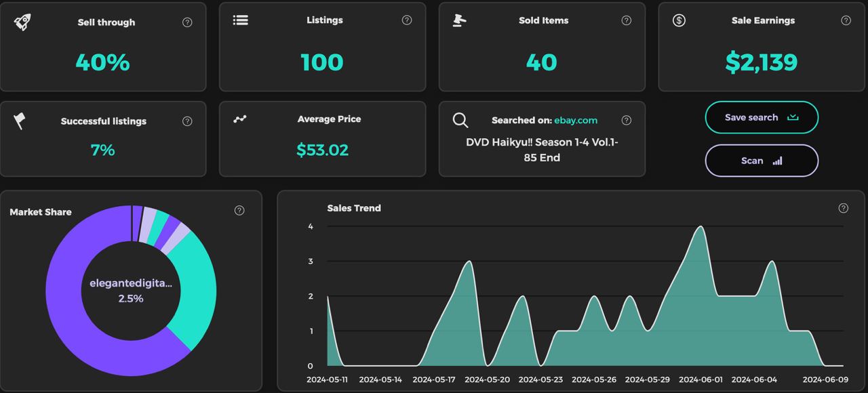Click the list icon on Listings card
Screen dimensions: 868x393
coord(240,20)
